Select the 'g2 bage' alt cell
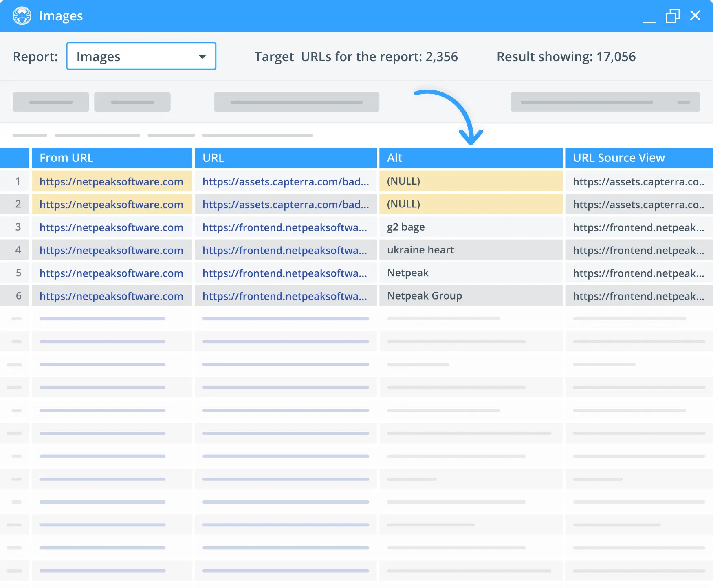713x588 pixels. 471,227
